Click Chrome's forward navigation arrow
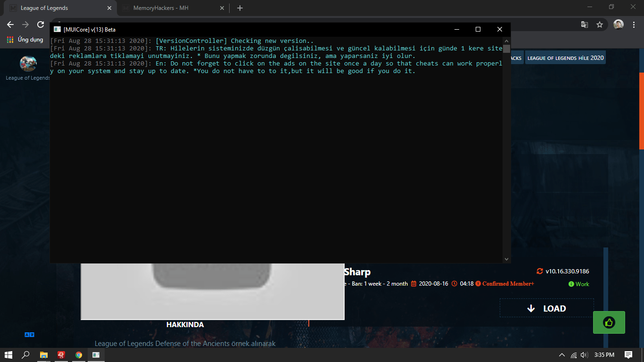 click(25, 25)
